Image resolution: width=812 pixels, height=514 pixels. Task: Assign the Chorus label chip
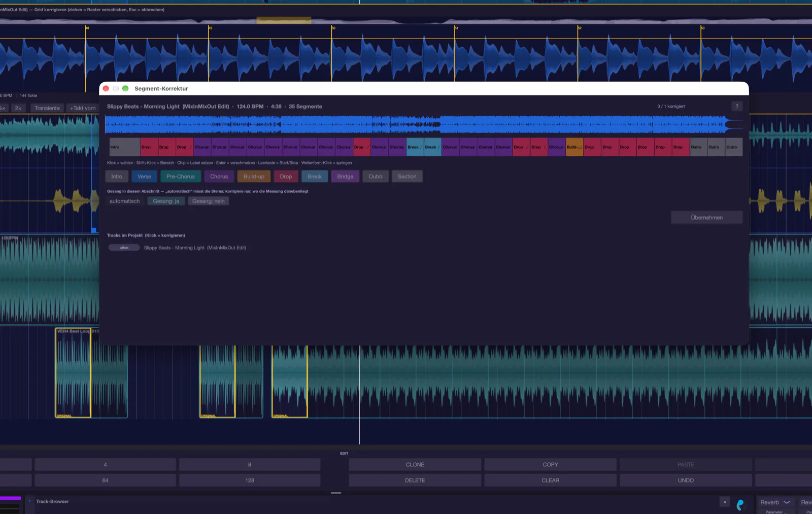coord(219,177)
